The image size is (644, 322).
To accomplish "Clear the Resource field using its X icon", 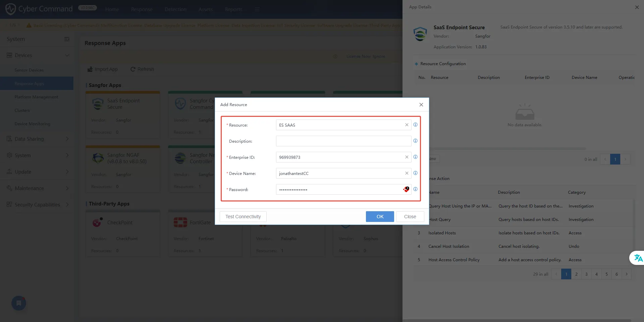I will pos(407,125).
